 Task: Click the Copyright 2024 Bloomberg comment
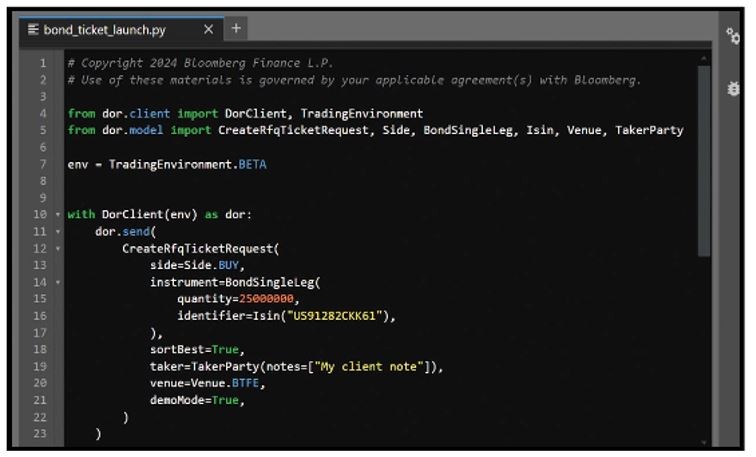point(201,63)
